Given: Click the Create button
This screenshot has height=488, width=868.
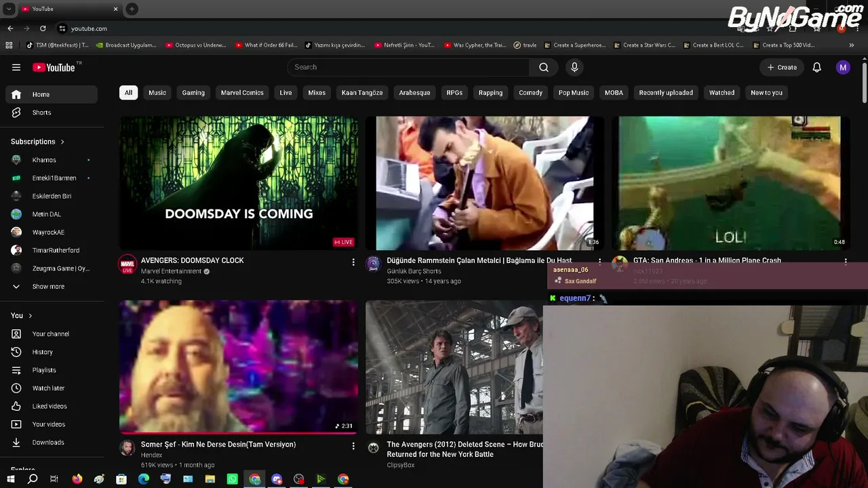Looking at the screenshot, I should point(782,67).
